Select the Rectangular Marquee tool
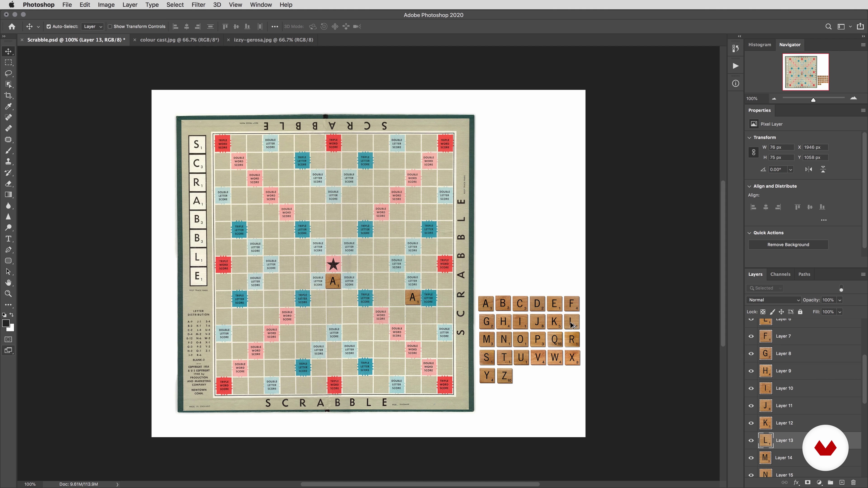Image resolution: width=868 pixels, height=488 pixels. point(8,63)
